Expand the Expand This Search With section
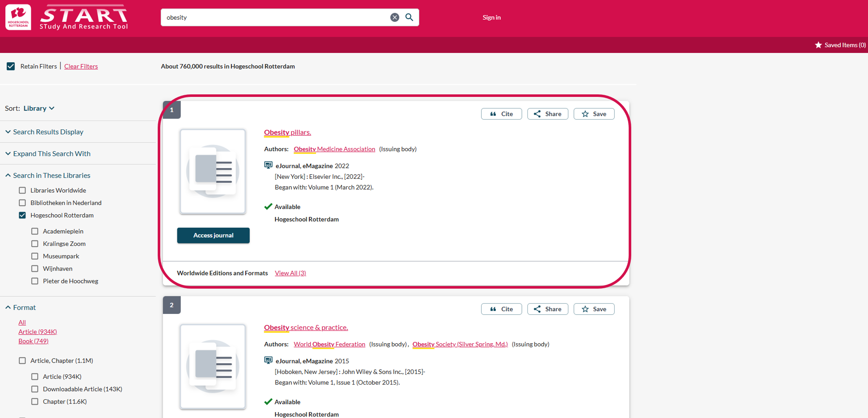The height and width of the screenshot is (418, 868). 51,154
